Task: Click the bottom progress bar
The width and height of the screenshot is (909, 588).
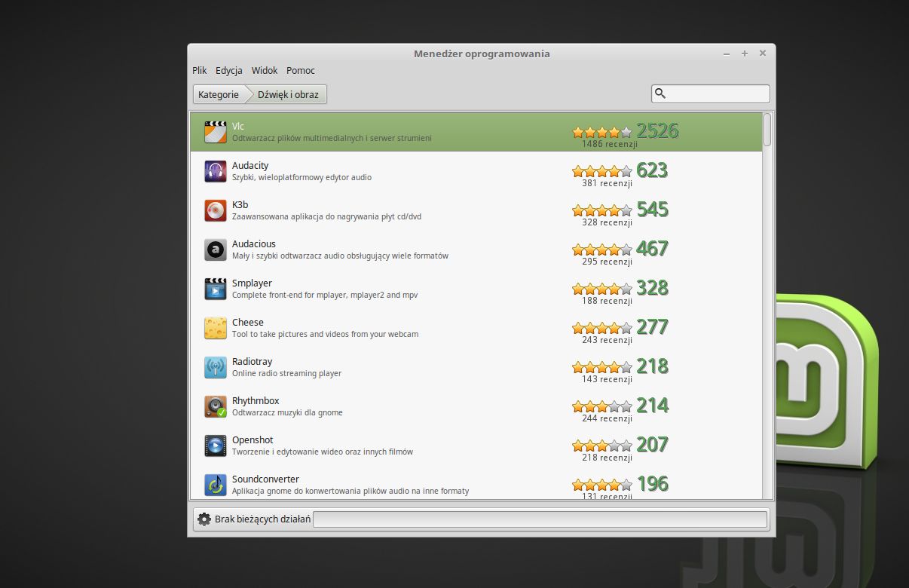Action: tap(540, 519)
